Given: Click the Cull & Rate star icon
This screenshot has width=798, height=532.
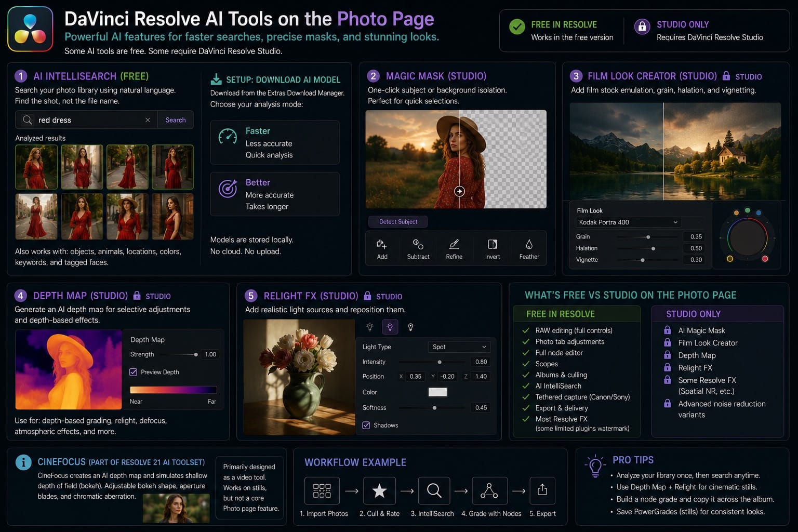Looking at the screenshot, I should [379, 490].
